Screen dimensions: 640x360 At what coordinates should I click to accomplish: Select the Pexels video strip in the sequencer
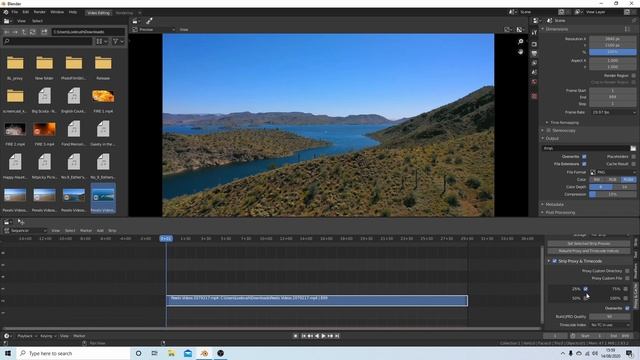pyautogui.click(x=317, y=300)
